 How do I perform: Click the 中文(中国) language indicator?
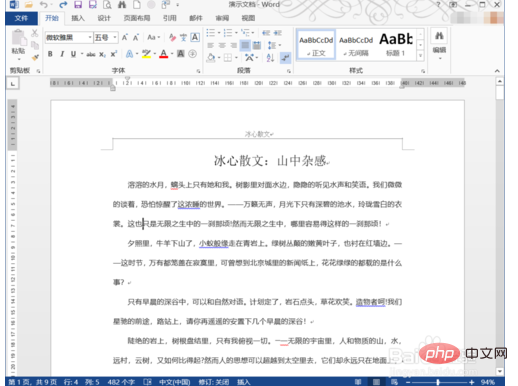(175, 382)
